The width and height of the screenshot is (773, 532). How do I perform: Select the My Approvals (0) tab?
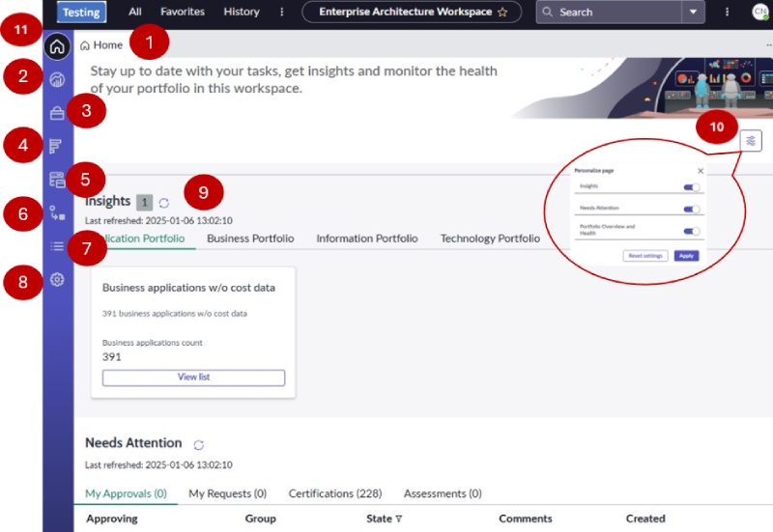pos(127,493)
